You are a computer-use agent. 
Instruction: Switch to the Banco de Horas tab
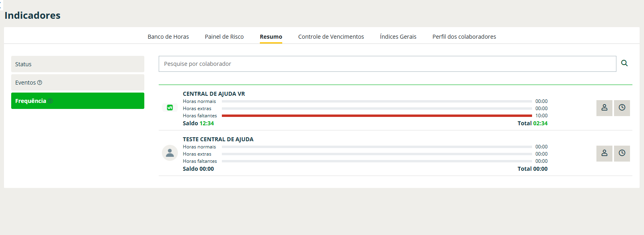tap(168, 37)
